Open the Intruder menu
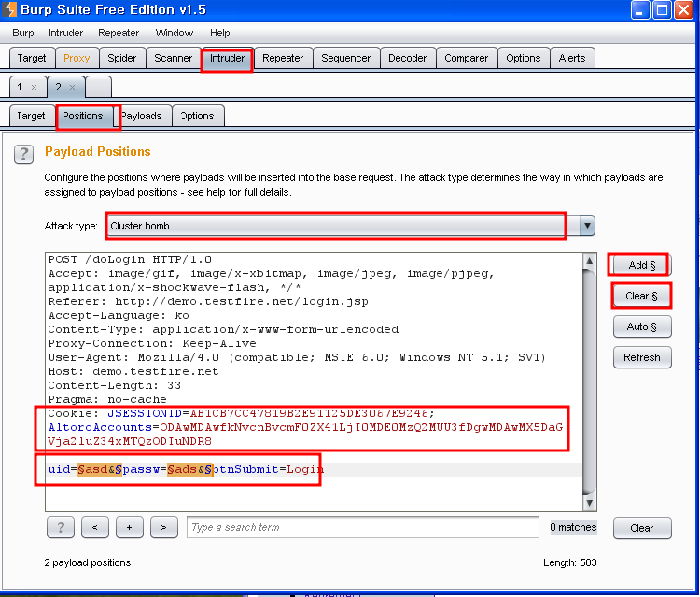The height and width of the screenshot is (597, 700). (x=65, y=33)
